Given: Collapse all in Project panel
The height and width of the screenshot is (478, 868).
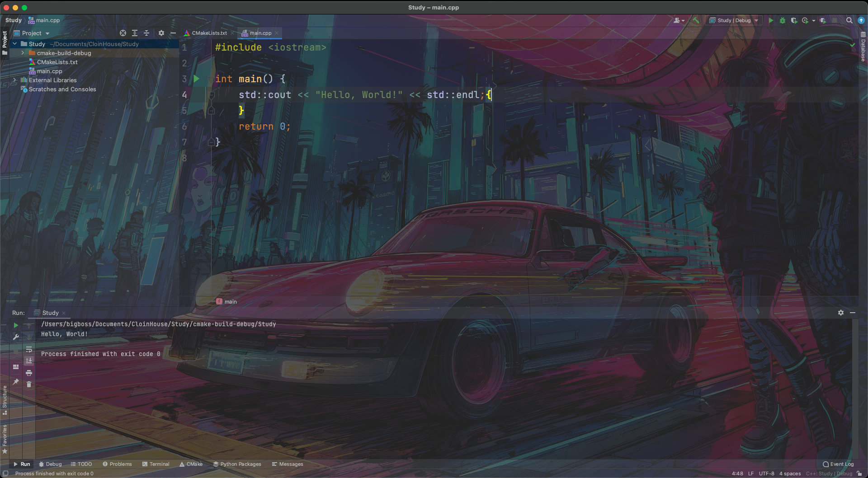Looking at the screenshot, I should 146,33.
